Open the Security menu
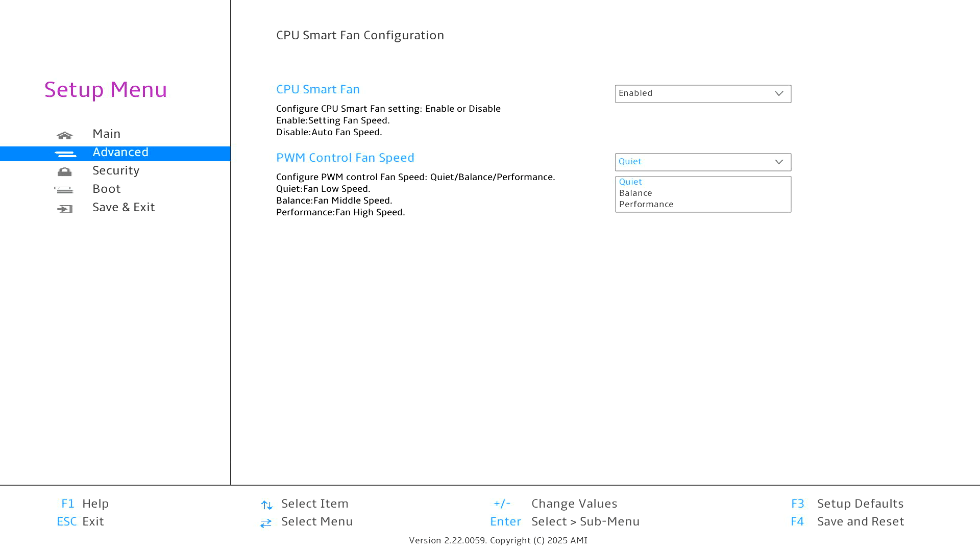The width and height of the screenshot is (980, 551). [116, 170]
